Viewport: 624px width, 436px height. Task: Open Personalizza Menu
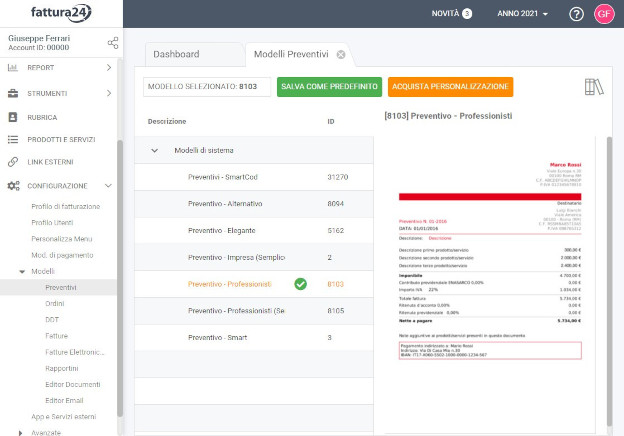(x=62, y=239)
